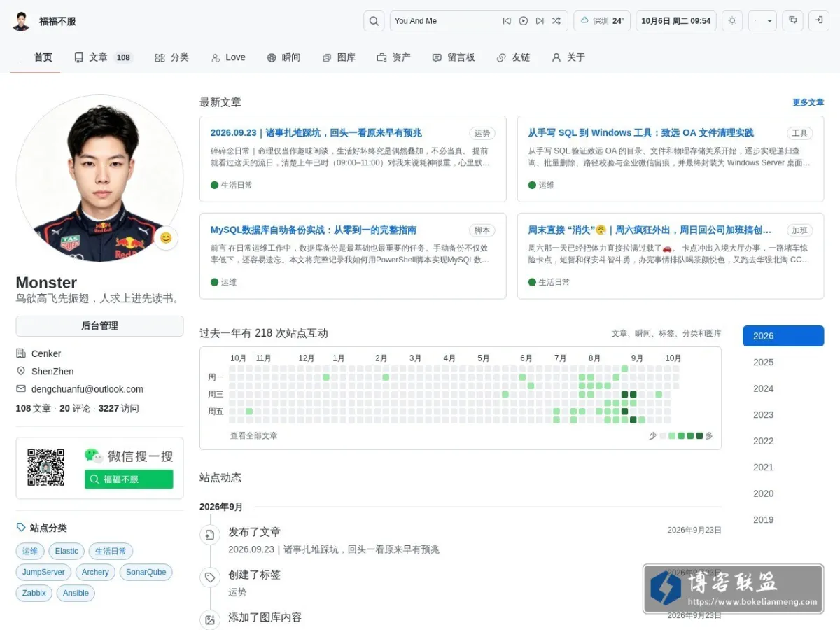This screenshot has width=840, height=630.
Task: Click lightest gray legend swatch next to 少
Action: (x=663, y=435)
